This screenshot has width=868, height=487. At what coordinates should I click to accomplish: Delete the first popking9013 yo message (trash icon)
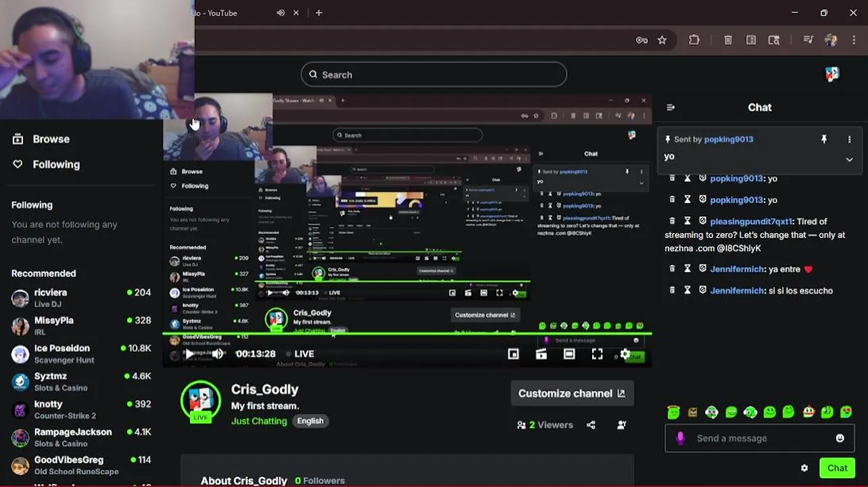[672, 179]
